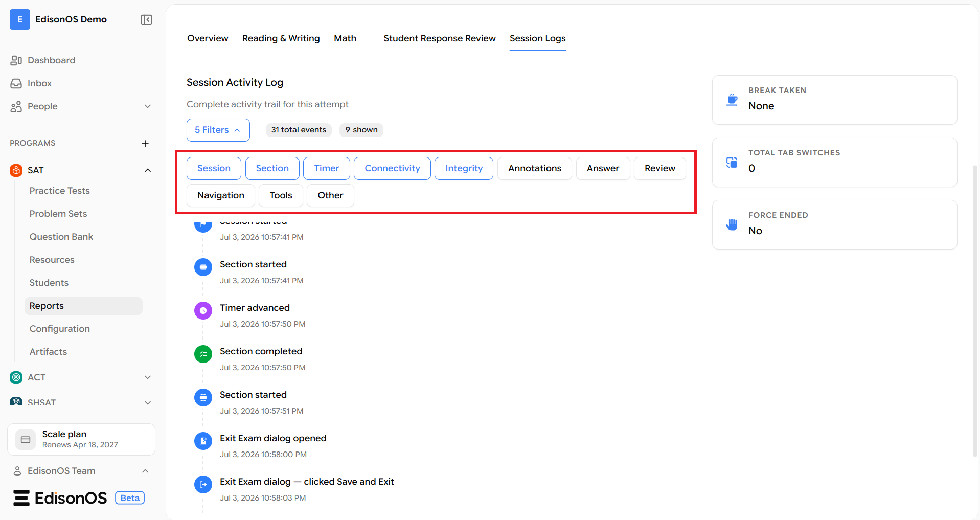
Task: Collapse the sidebar panel icon
Action: click(146, 19)
